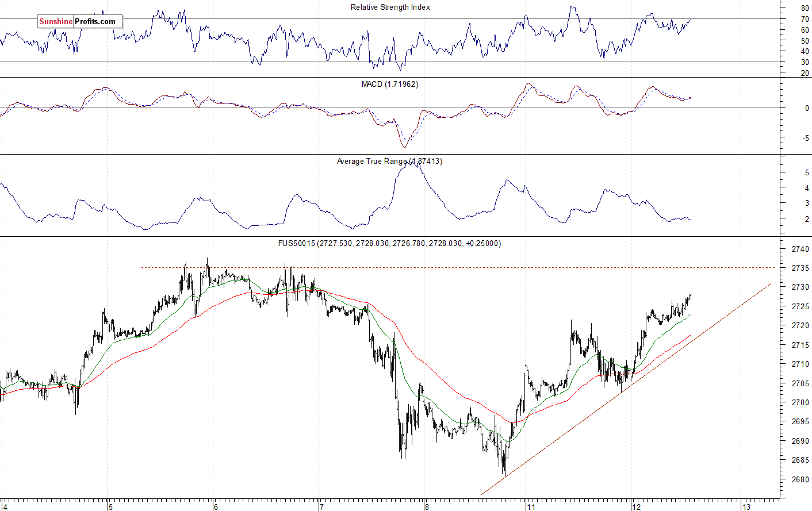Click the RSI 70 axis label
This screenshot has height=511, width=812.
pyautogui.click(x=805, y=20)
